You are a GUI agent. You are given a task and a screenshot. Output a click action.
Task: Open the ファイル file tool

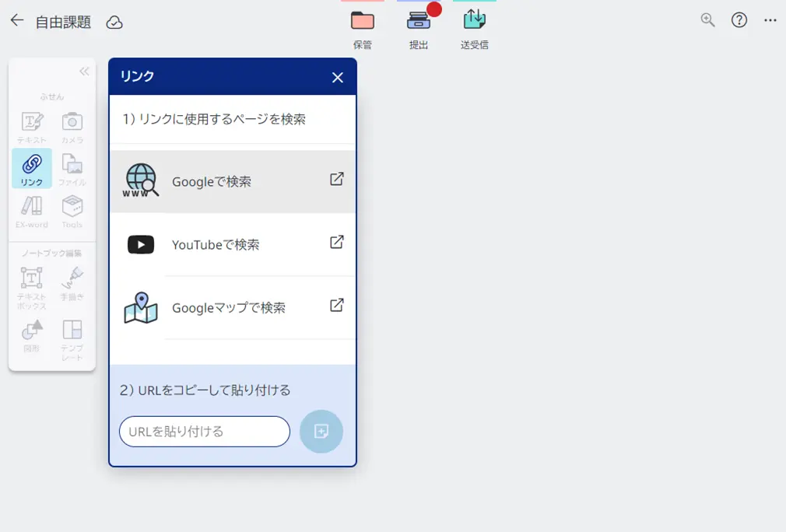click(x=72, y=170)
